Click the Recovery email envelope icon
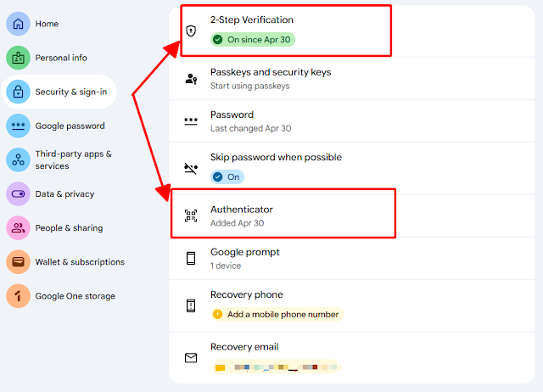Screen dimensions: 543x392 point(191,358)
